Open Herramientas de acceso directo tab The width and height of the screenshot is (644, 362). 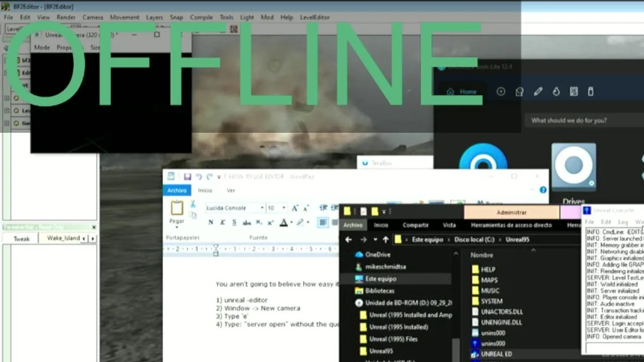(x=511, y=225)
